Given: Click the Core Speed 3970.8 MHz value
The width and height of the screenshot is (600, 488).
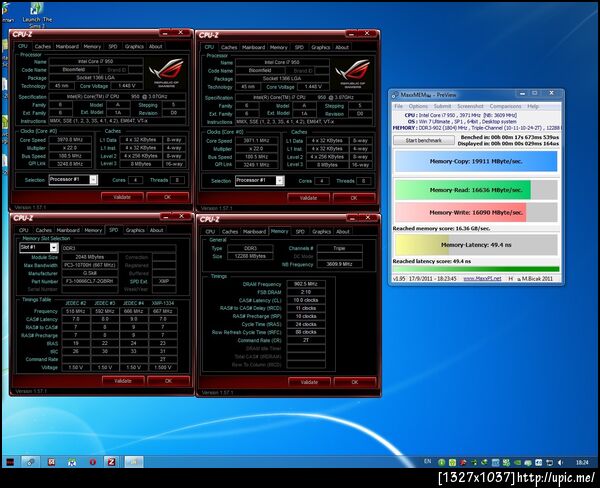Looking at the screenshot, I should (70, 140).
